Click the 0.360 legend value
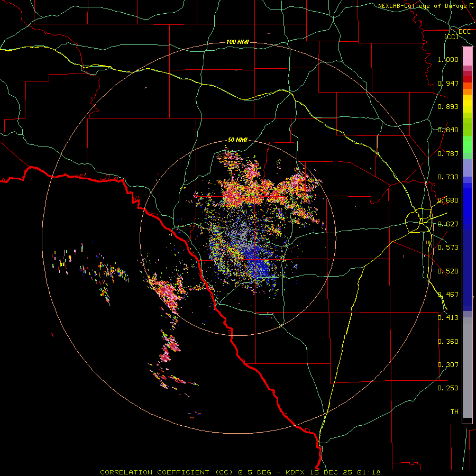This screenshot has height=476, width=476. pyautogui.click(x=448, y=342)
